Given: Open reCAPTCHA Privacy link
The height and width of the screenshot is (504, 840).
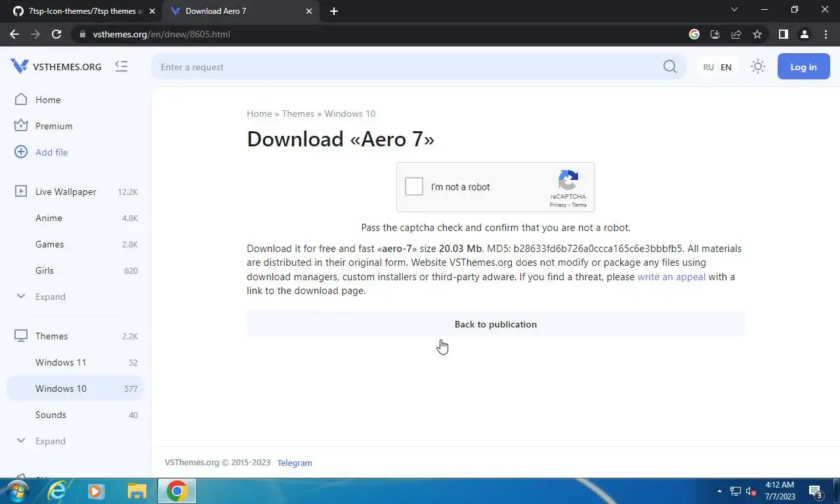Looking at the screenshot, I should (x=558, y=205).
